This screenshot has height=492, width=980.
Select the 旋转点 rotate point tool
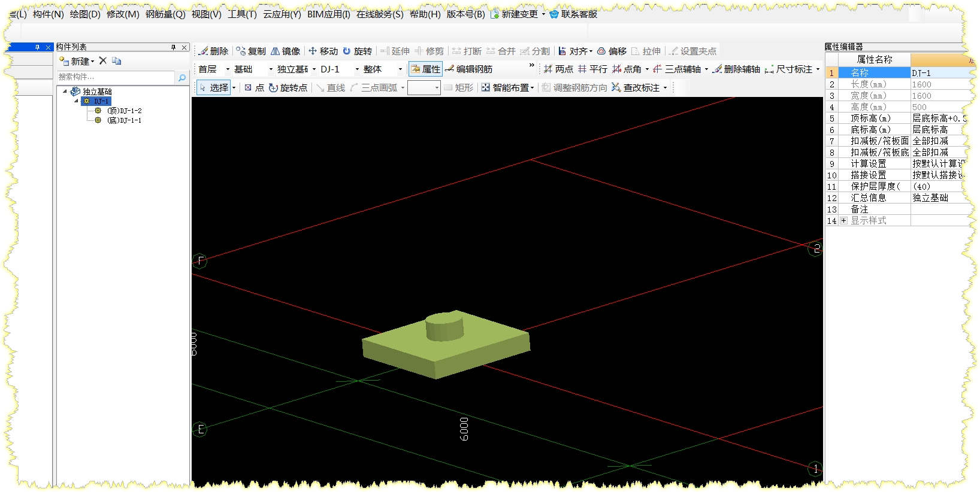288,88
